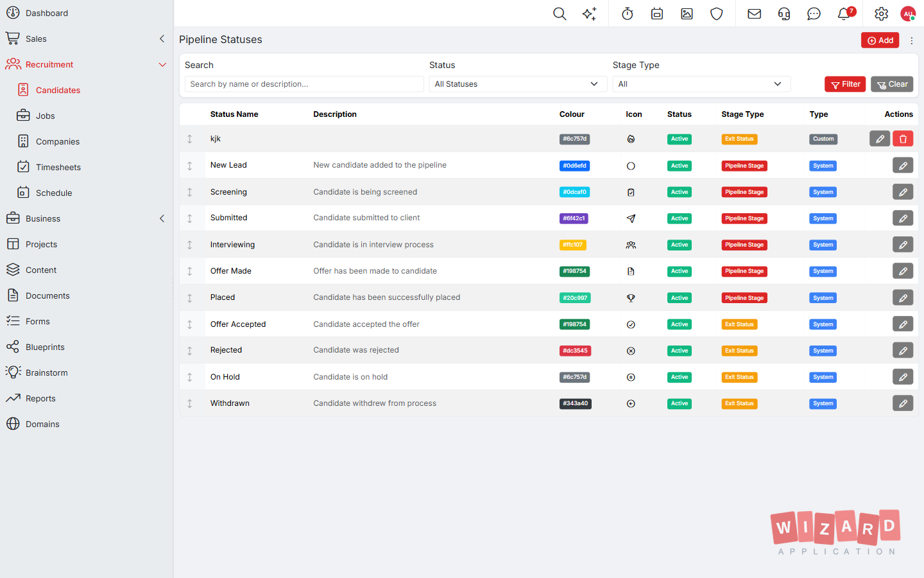This screenshot has width=924, height=578.
Task: Open the search magnifier icon in top bar
Action: [560, 13]
